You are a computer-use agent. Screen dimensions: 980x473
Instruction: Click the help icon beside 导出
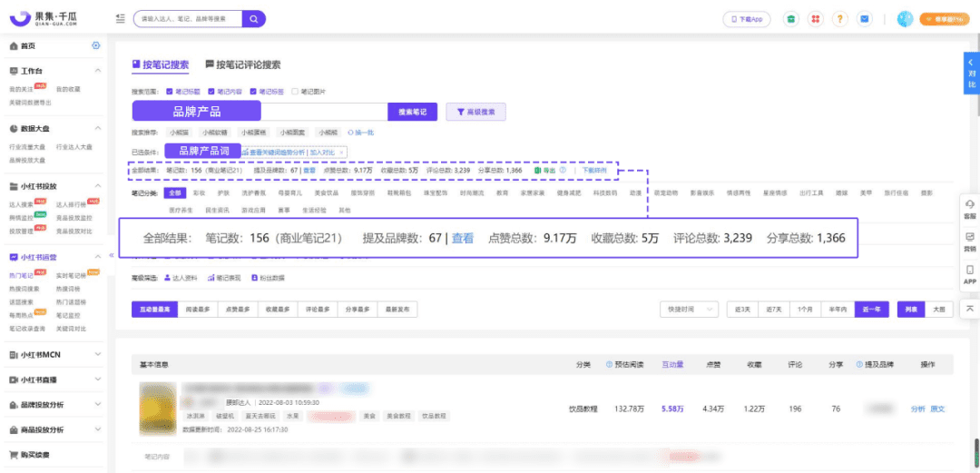point(563,170)
